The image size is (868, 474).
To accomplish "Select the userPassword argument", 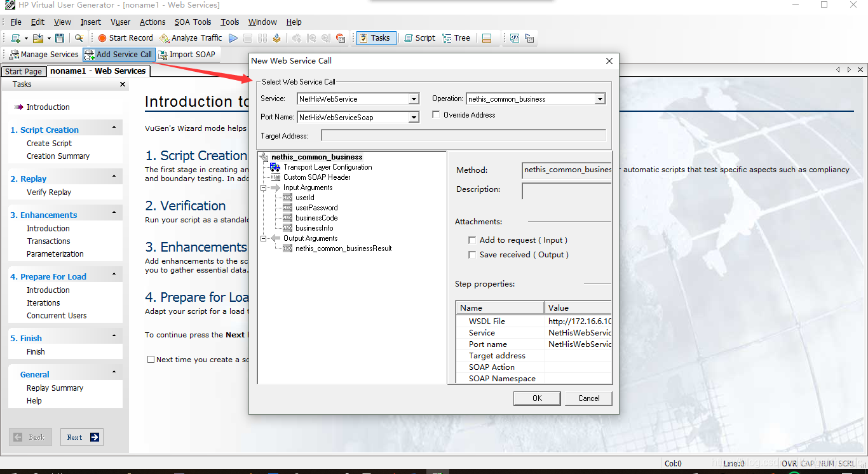I will [x=316, y=208].
